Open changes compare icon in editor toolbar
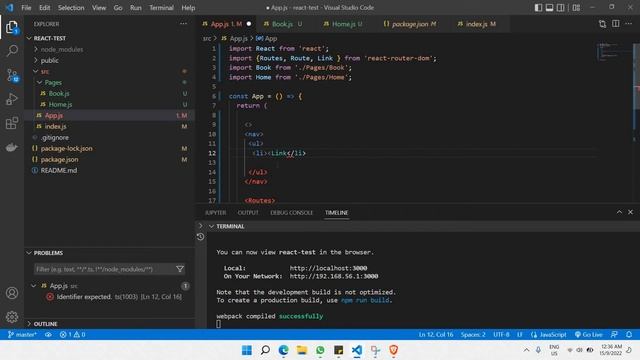Viewport: 640px width, 360px height. tap(602, 24)
